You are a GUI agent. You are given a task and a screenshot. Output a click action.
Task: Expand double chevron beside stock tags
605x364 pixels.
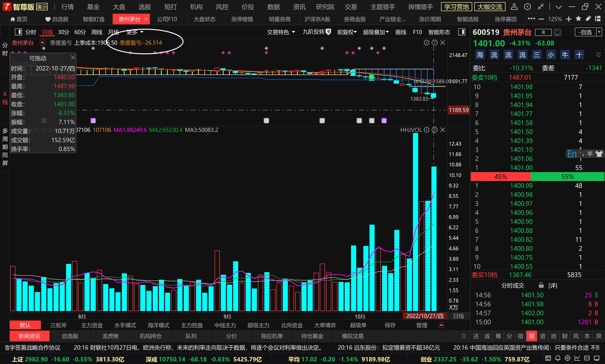coord(598,55)
